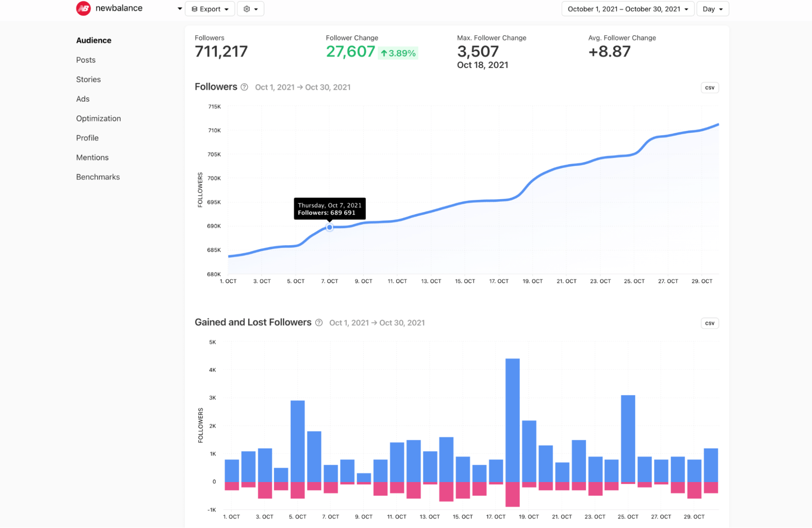Download the Gained and Lost Followers CSV
The height and width of the screenshot is (528, 812).
coord(709,323)
